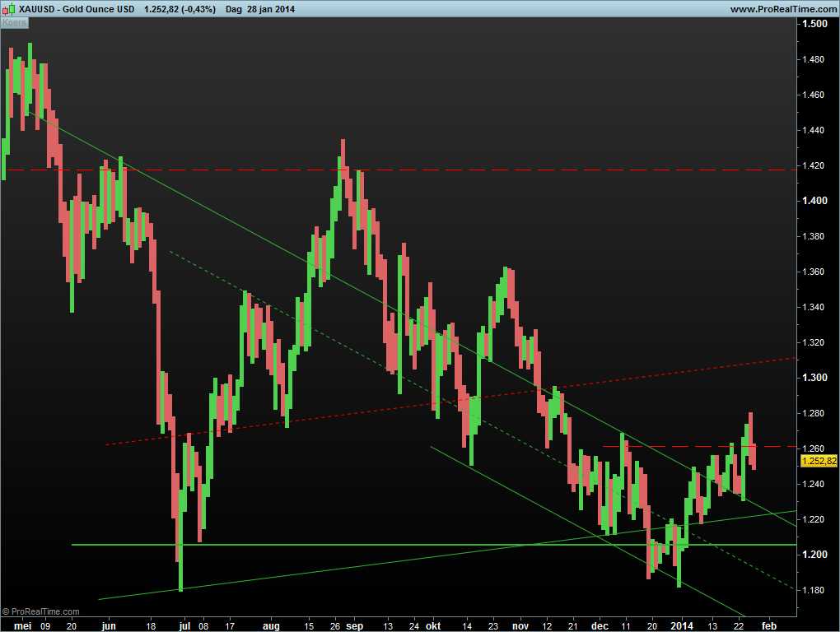
Task: Click the dec marker on time axis
Action: pos(599,625)
